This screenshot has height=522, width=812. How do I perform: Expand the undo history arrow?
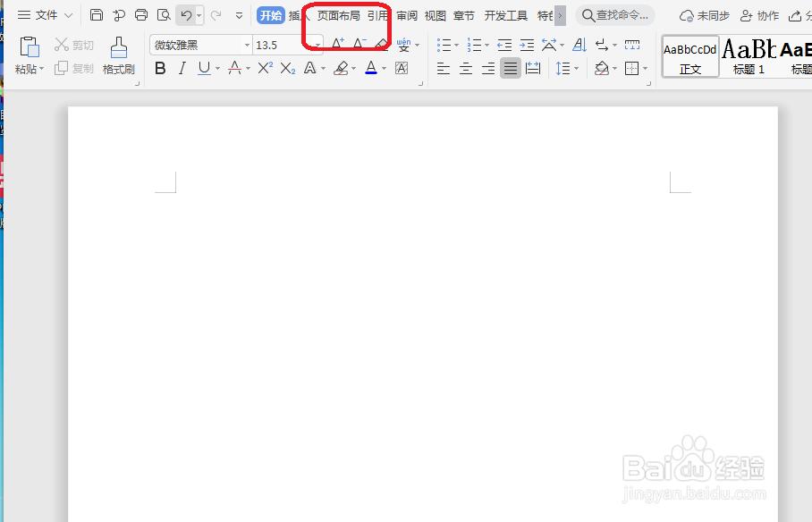pos(199,15)
